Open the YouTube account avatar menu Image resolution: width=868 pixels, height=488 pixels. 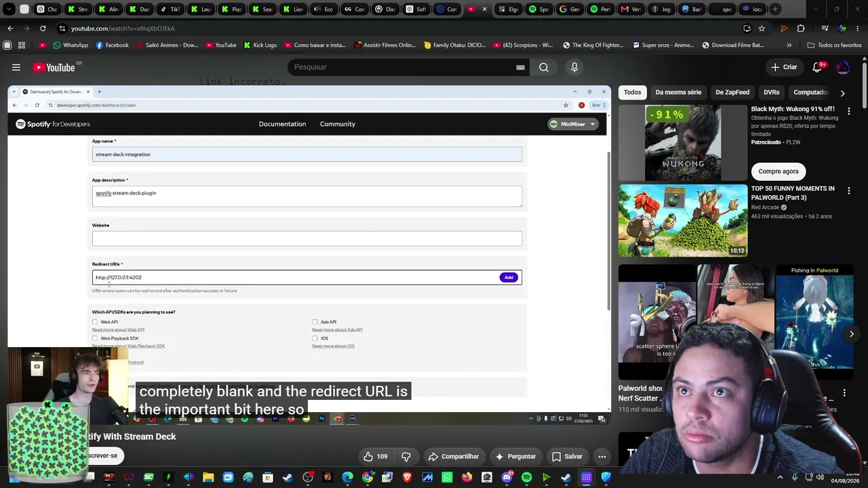tap(843, 67)
